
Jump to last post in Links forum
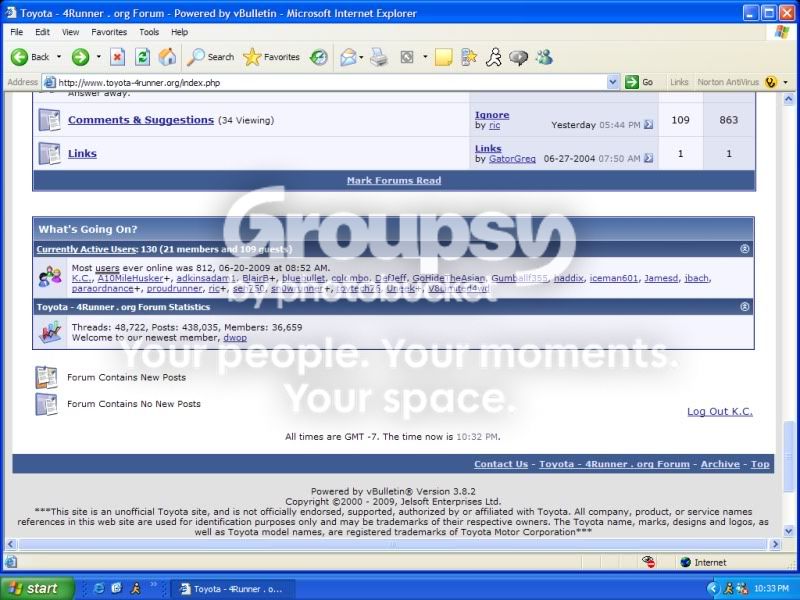pyautogui.click(x=648, y=158)
